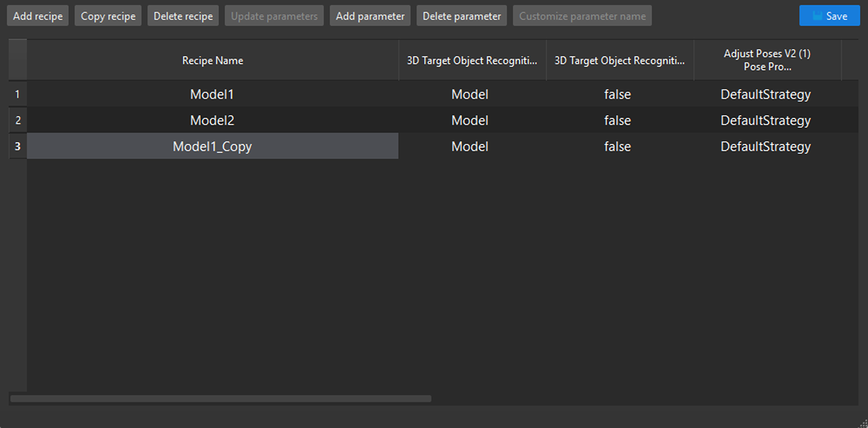Viewport: 868px width, 428px height.
Task: Click the Recipe Name column header
Action: click(x=212, y=60)
